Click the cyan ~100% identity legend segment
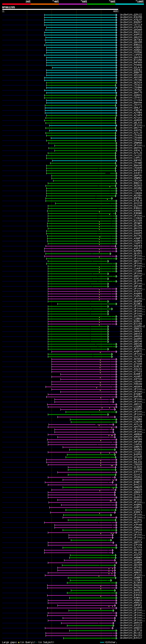Image resolution: width=146 pixels, height=644 pixels. [130, 4]
